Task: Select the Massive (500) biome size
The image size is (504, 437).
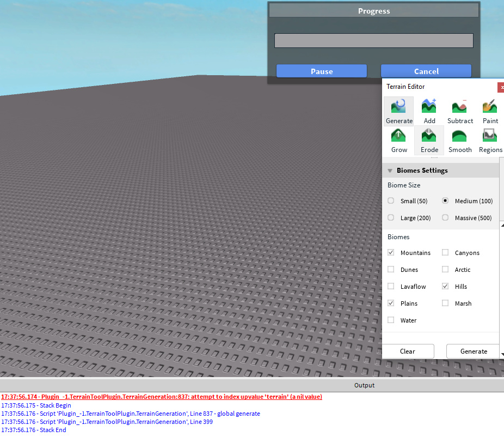Action: click(445, 217)
